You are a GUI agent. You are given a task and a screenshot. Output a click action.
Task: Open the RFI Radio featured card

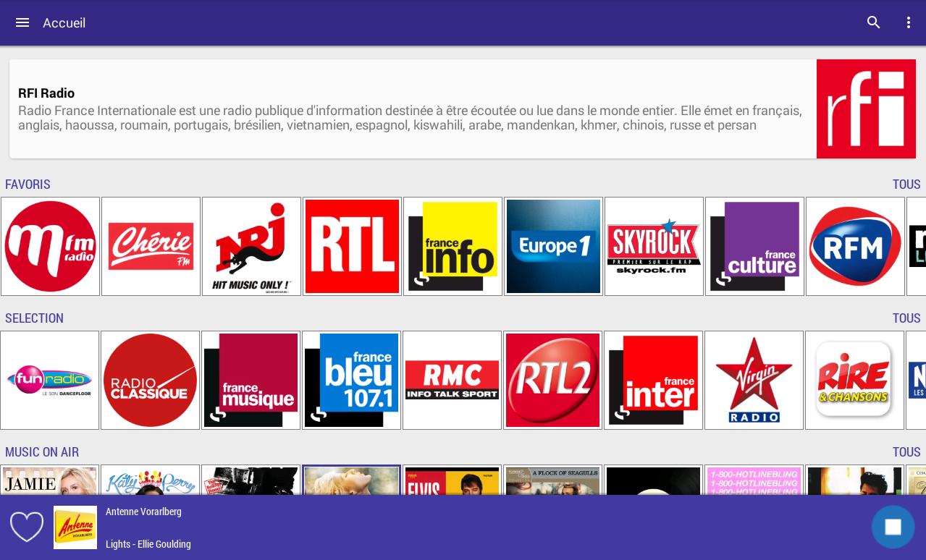click(463, 109)
